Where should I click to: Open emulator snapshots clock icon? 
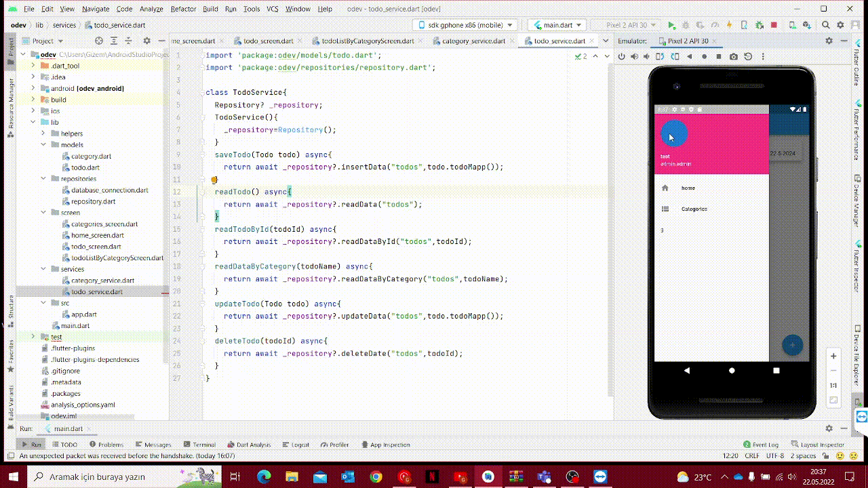click(x=747, y=57)
